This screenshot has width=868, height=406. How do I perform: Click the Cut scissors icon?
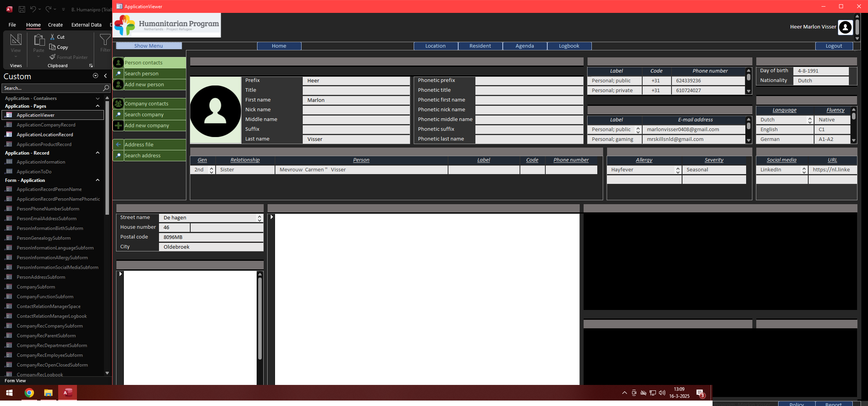(x=52, y=37)
